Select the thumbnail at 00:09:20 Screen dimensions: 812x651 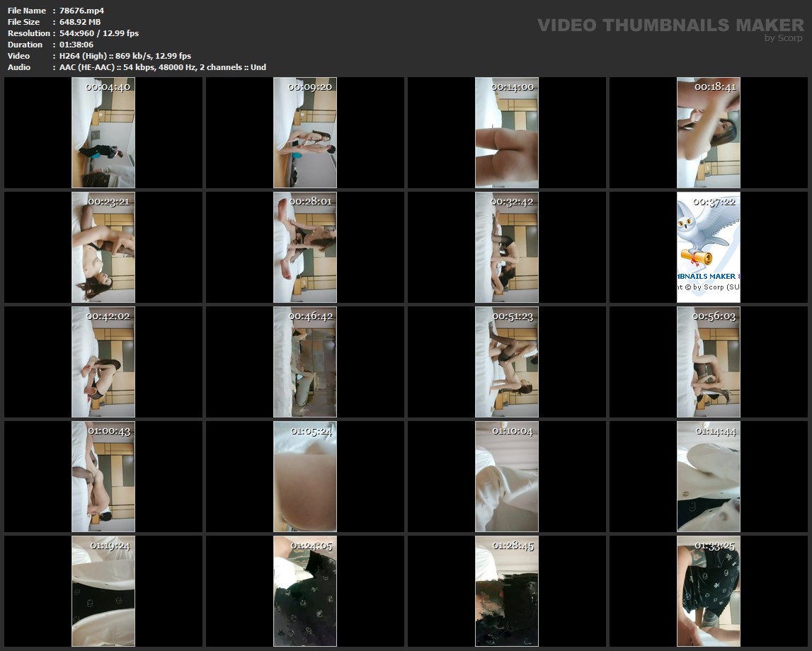[x=305, y=132]
